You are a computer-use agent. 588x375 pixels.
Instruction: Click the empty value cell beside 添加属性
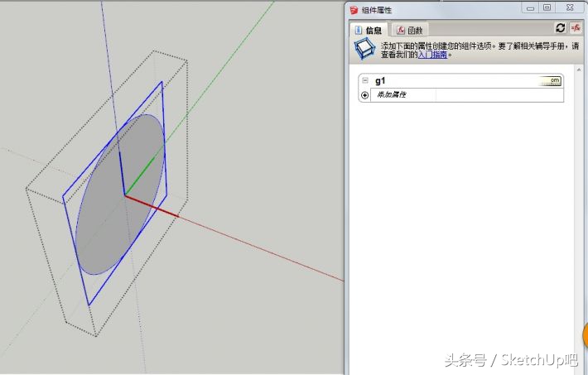tap(499, 95)
